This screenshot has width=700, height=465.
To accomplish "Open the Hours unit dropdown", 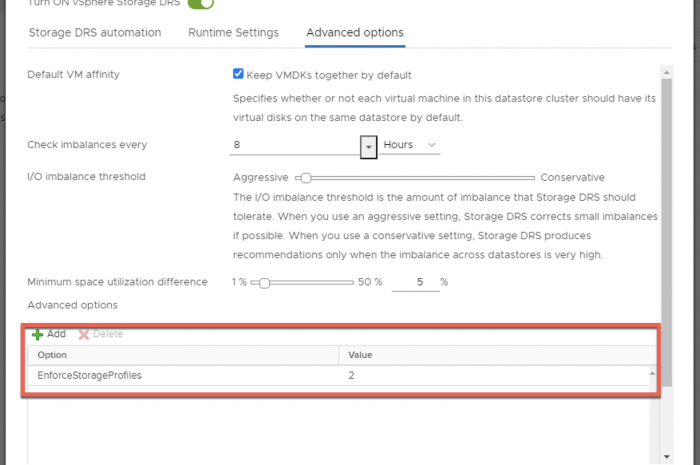I will [410, 145].
